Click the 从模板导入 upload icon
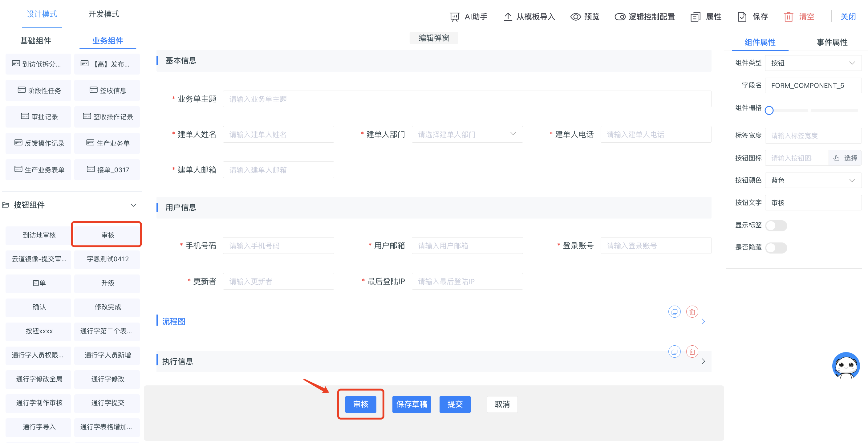The width and height of the screenshot is (868, 443). 508,17
